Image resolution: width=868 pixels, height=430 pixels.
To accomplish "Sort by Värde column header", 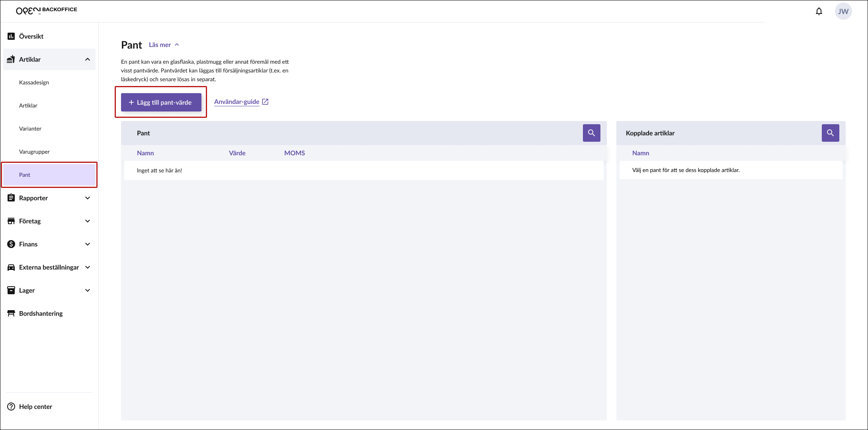I will (237, 153).
